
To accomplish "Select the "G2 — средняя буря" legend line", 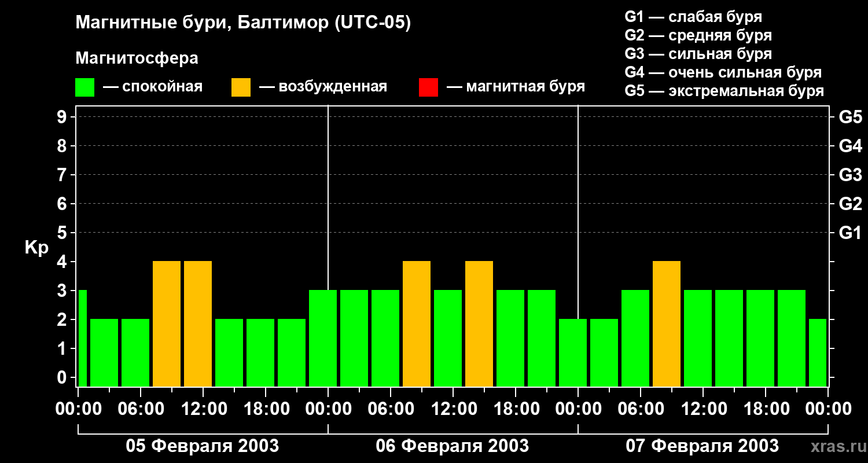I will (x=698, y=35).
